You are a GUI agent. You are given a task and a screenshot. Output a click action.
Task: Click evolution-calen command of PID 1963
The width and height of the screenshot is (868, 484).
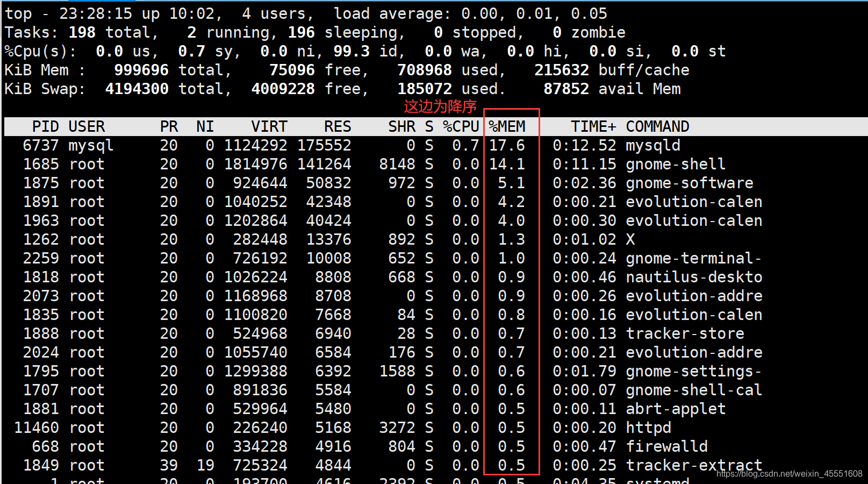694,220
